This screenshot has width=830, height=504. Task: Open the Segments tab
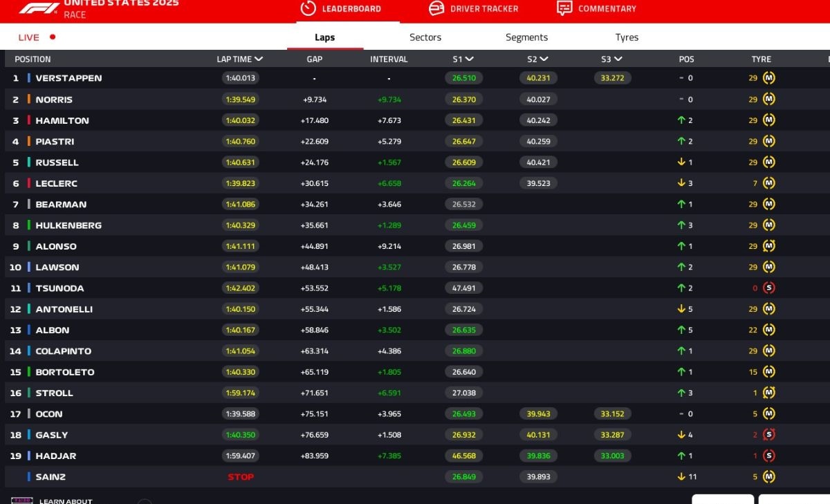coord(526,37)
